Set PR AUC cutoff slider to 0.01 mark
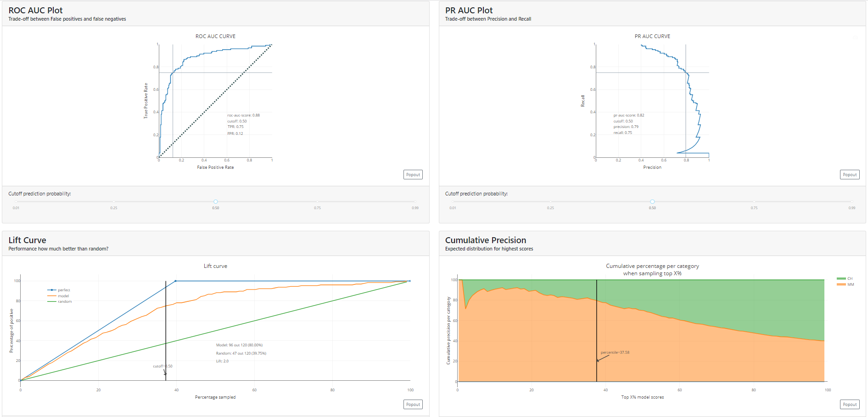 pos(453,201)
